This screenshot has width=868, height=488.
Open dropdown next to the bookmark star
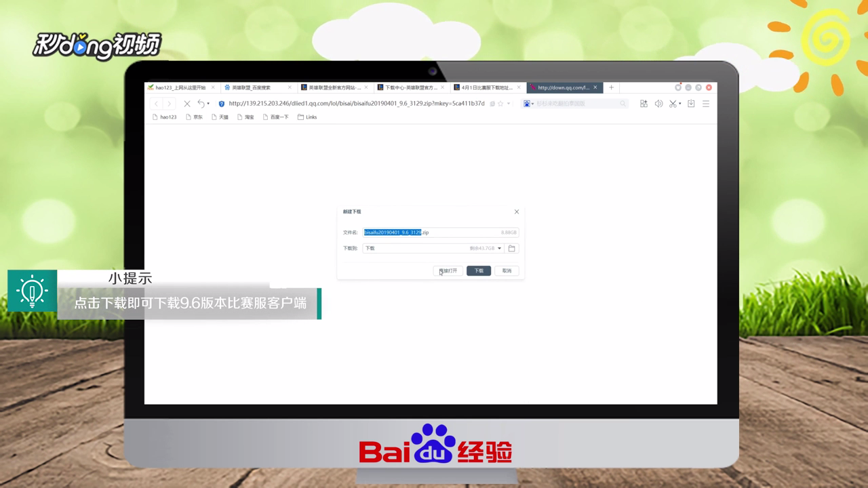click(509, 104)
